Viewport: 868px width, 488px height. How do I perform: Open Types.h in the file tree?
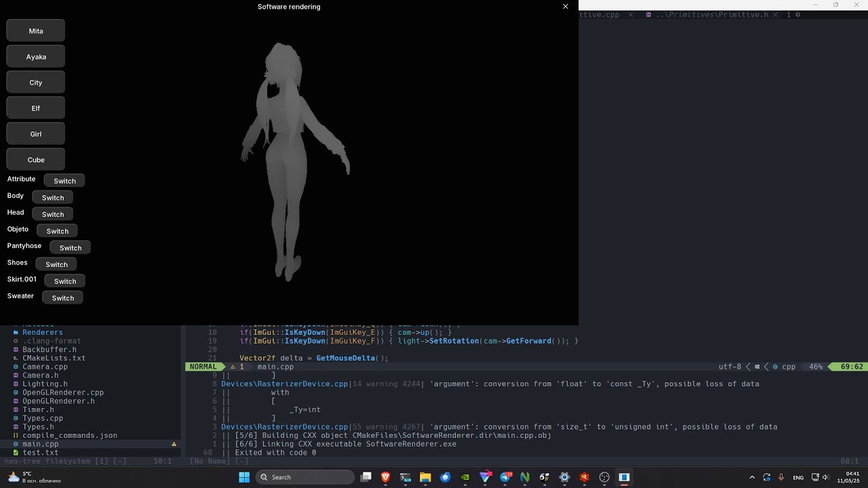(38, 427)
